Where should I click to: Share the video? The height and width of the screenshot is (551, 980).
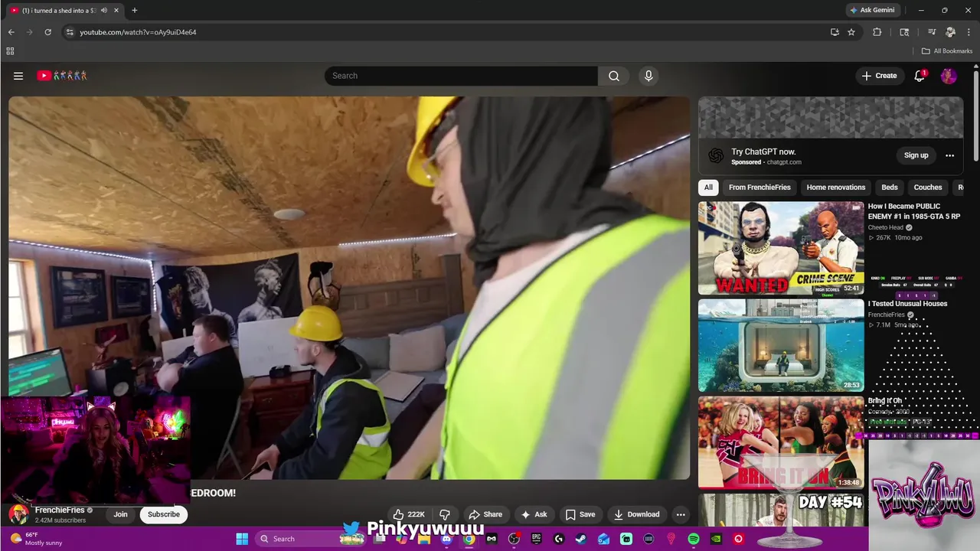click(x=485, y=514)
